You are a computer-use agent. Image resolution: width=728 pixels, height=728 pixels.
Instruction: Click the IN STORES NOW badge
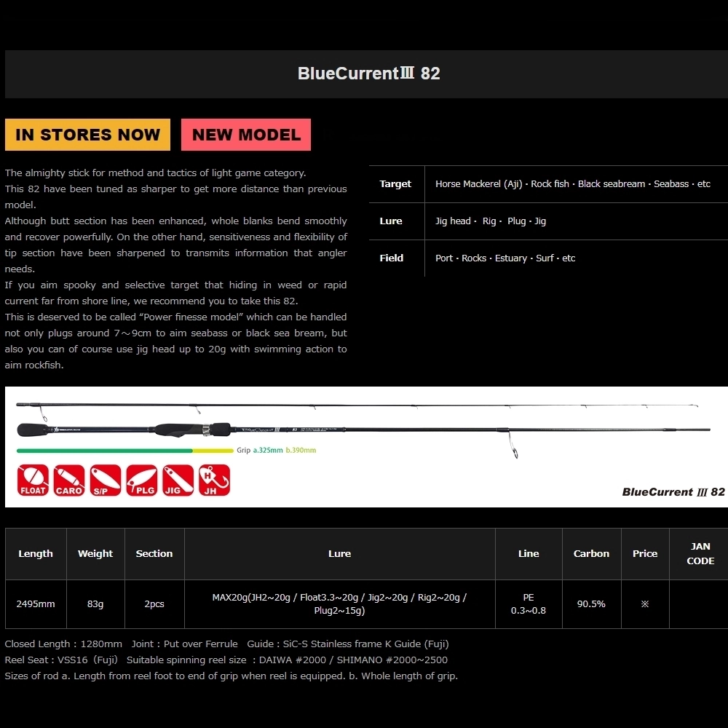click(88, 135)
